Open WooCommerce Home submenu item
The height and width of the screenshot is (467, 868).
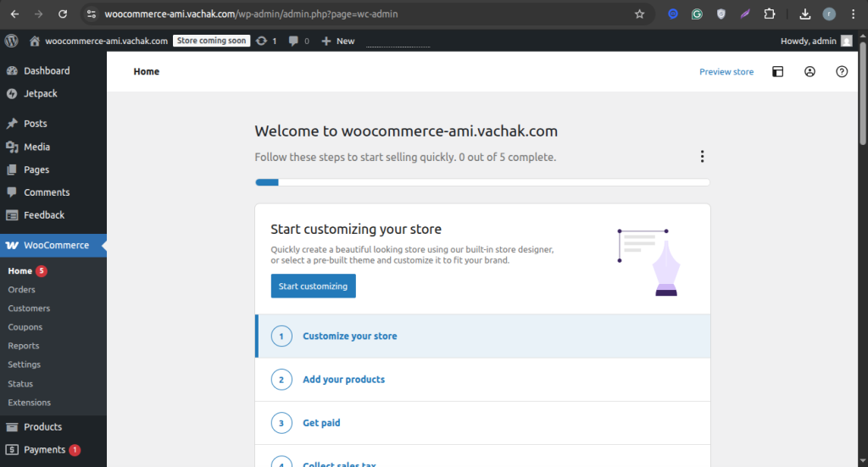[20, 270]
